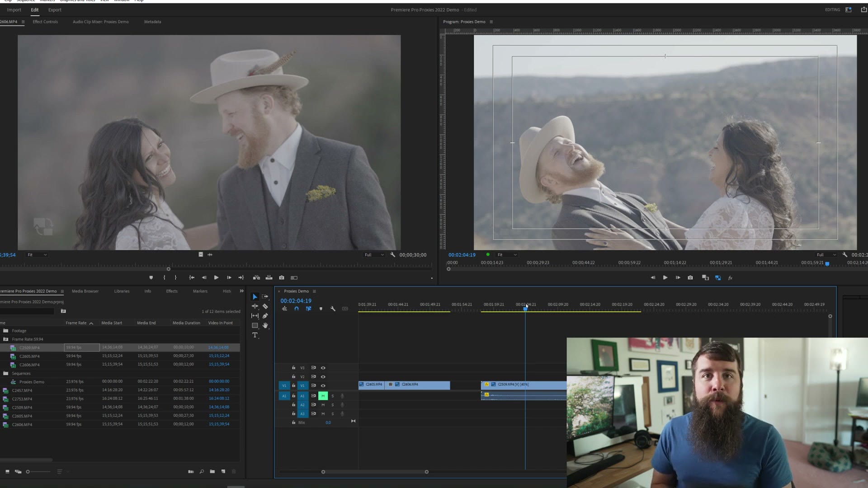Solo audio track A1
This screenshot has height=488, width=868.
click(333, 396)
